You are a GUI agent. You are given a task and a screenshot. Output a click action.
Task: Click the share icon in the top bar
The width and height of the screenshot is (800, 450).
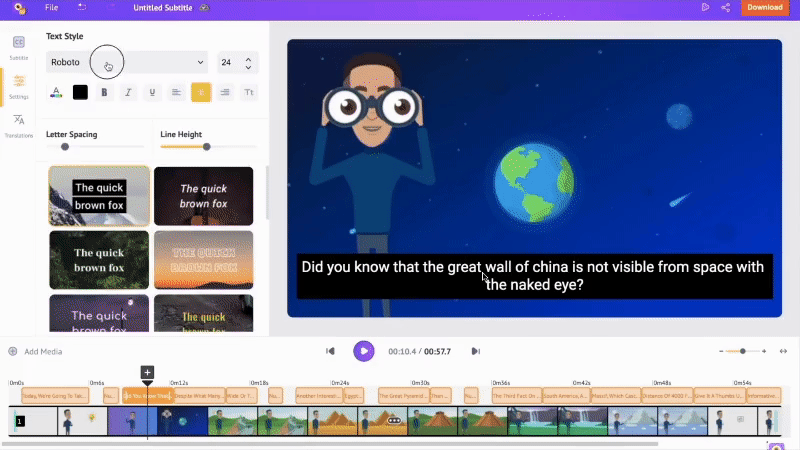tap(725, 7)
